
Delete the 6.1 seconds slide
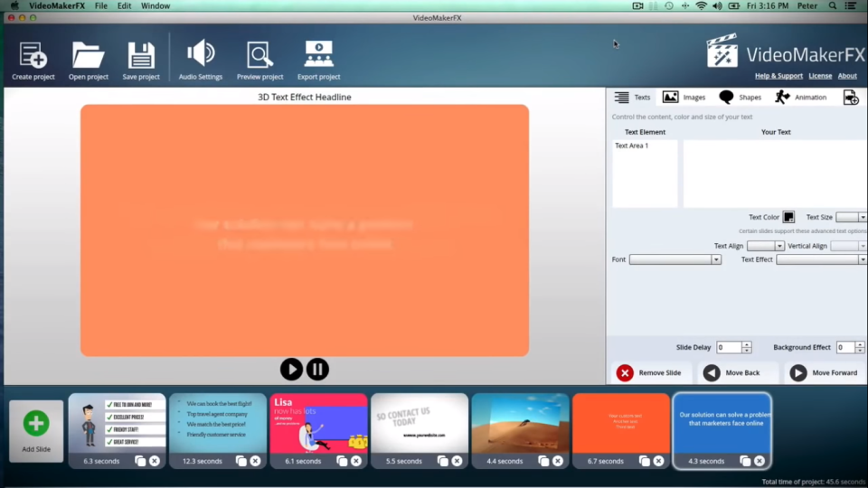356,461
